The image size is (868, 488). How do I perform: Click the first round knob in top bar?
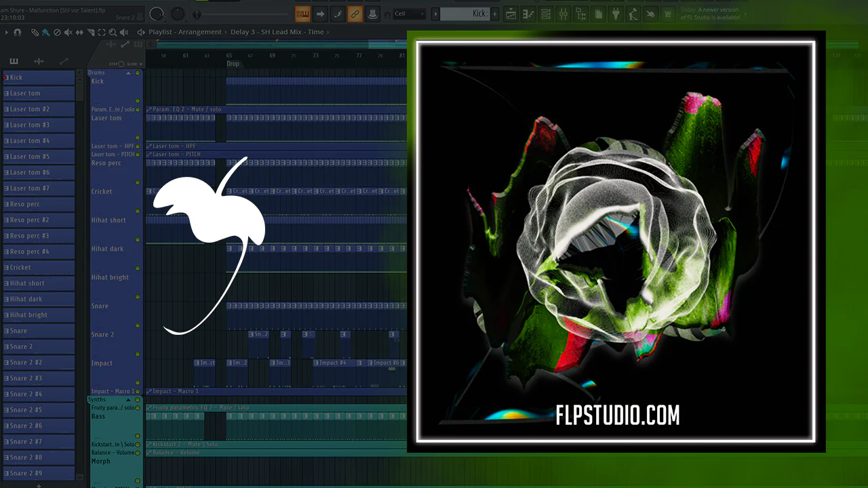[x=157, y=14]
